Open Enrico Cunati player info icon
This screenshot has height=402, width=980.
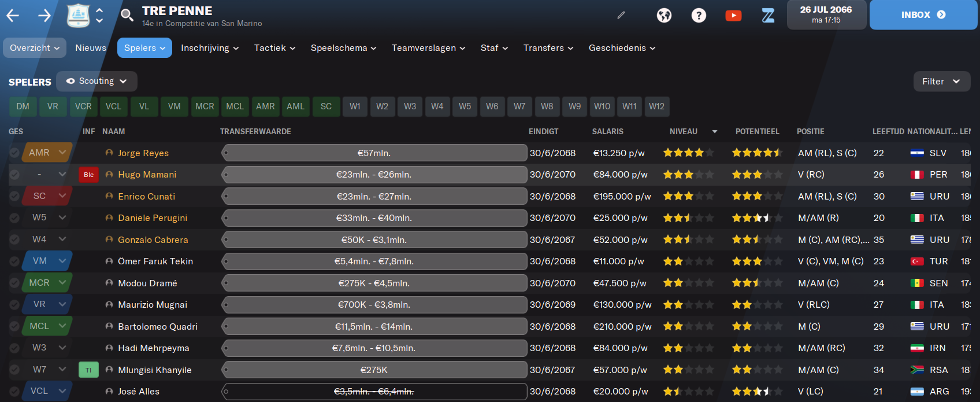point(109,196)
